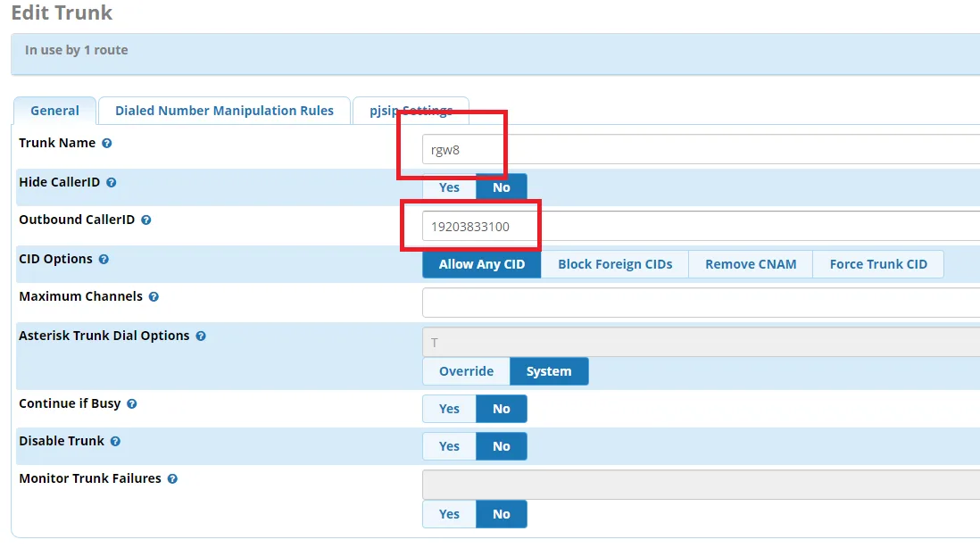Click the Trunk Name input field
Screen dimensions: 980x548
[702, 150]
